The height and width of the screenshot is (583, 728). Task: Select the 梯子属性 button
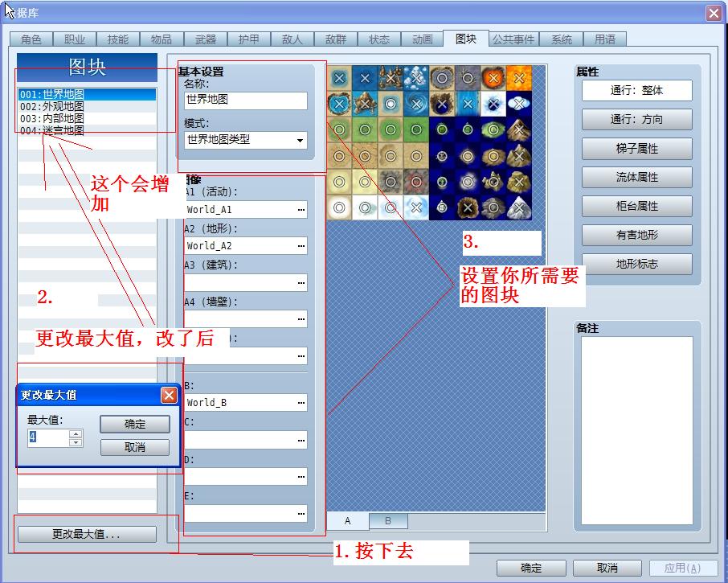(637, 149)
